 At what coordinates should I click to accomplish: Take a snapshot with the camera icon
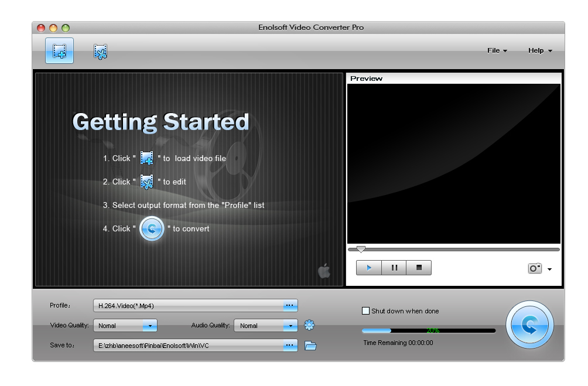click(535, 269)
